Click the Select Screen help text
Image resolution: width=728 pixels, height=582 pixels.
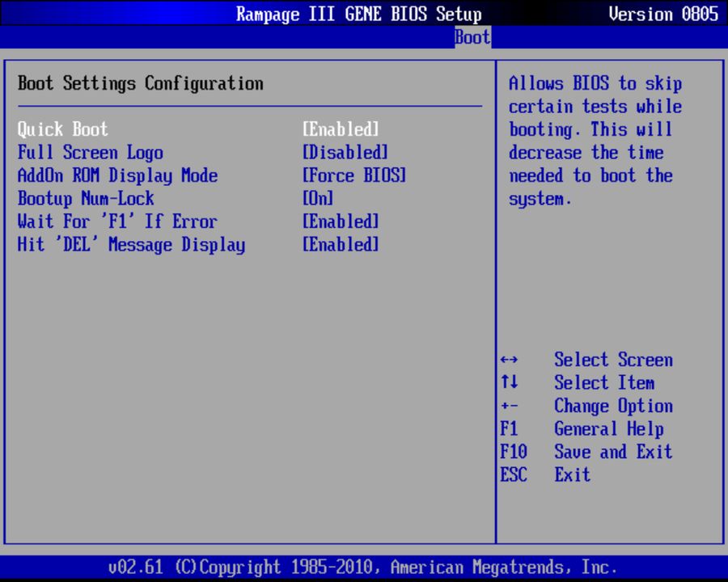tap(614, 360)
